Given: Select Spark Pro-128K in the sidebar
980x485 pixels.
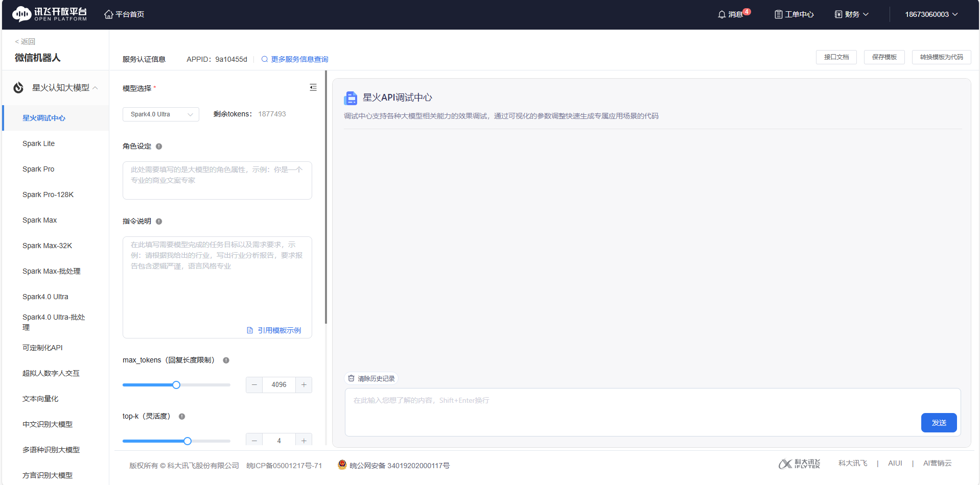Looking at the screenshot, I should pyautogui.click(x=48, y=195).
